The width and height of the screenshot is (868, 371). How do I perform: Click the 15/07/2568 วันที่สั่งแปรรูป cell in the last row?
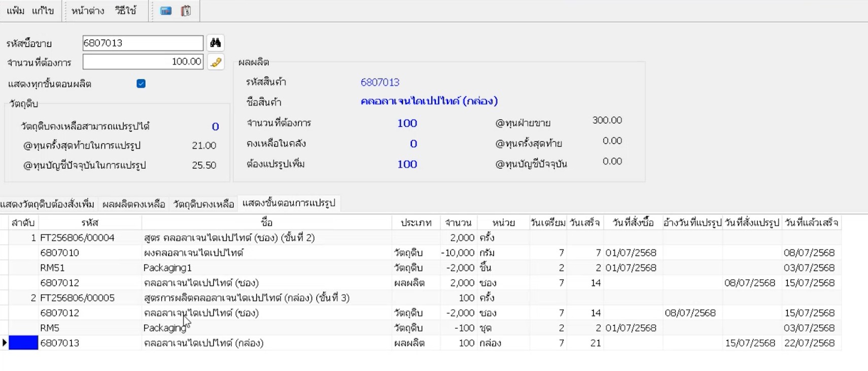752,343
